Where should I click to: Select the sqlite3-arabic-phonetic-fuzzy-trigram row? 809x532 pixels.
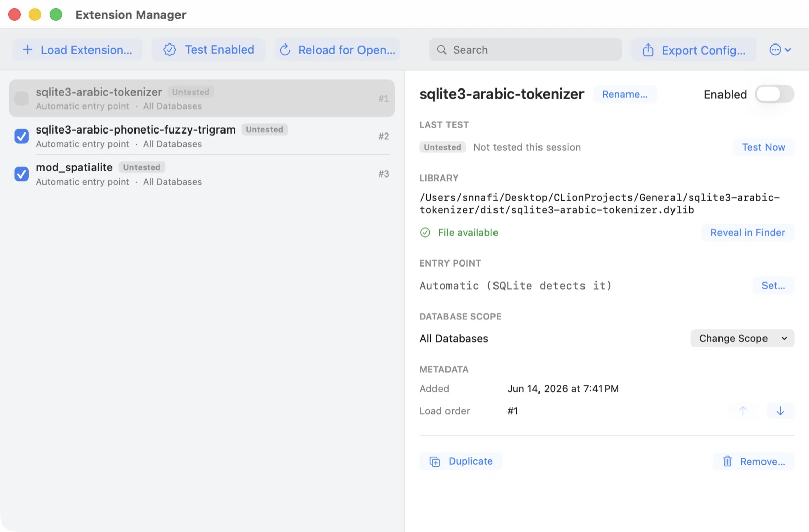[202, 136]
